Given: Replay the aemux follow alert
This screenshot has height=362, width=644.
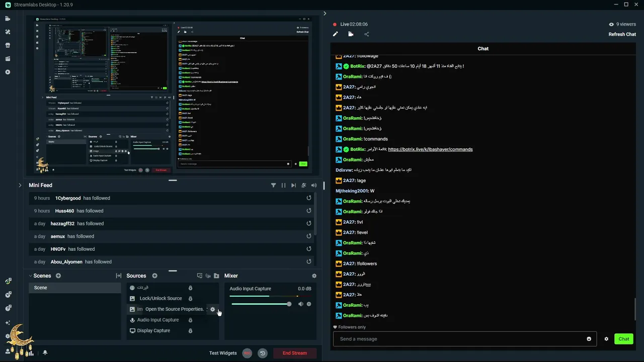Looking at the screenshot, I should pos(309,236).
